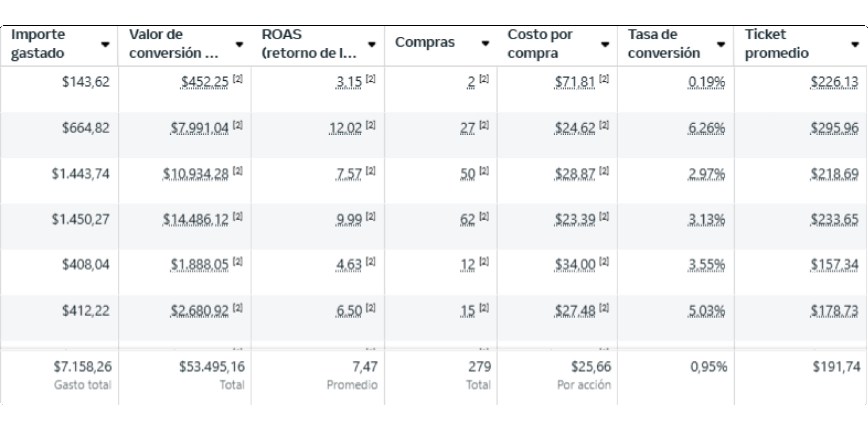868x434 pixels.
Task: Expand the Valor de conversión column arrow
Action: tap(239, 44)
